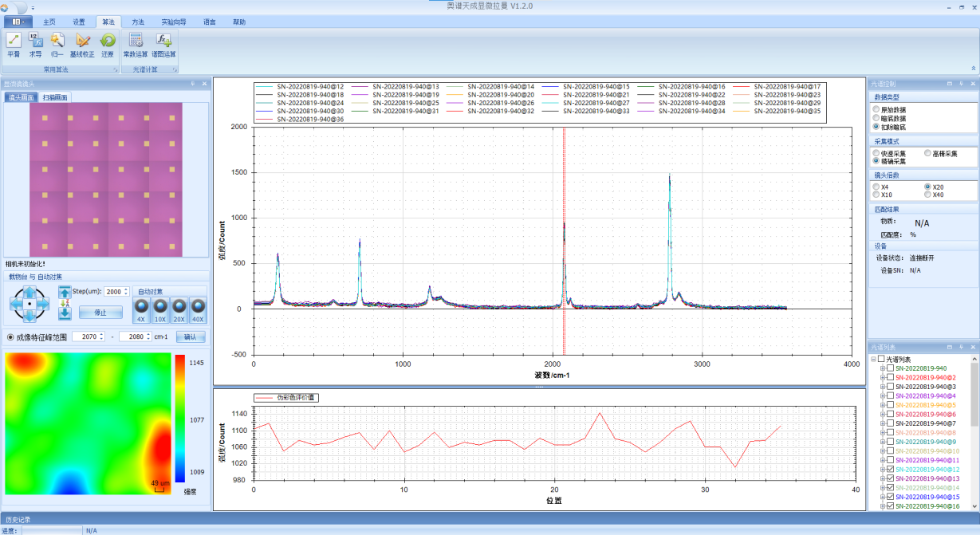This screenshot has height=535, width=980.
Task: Click the application logo icon in the title bar
Action: (4, 6)
